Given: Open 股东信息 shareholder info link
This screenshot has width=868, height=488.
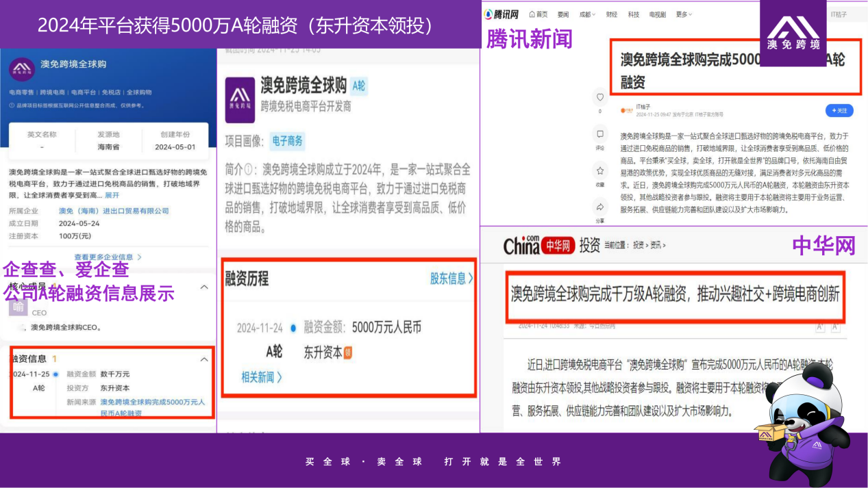Looking at the screenshot, I should click(x=451, y=278).
